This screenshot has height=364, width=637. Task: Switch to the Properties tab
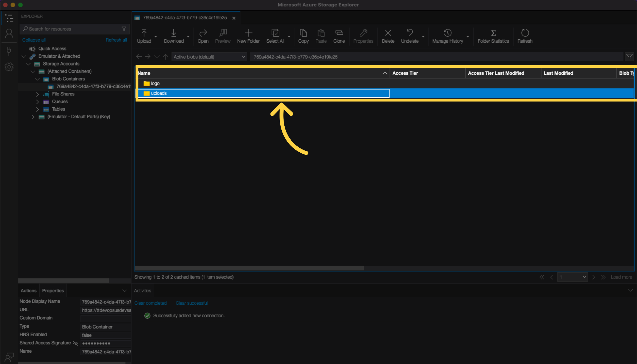(x=53, y=291)
